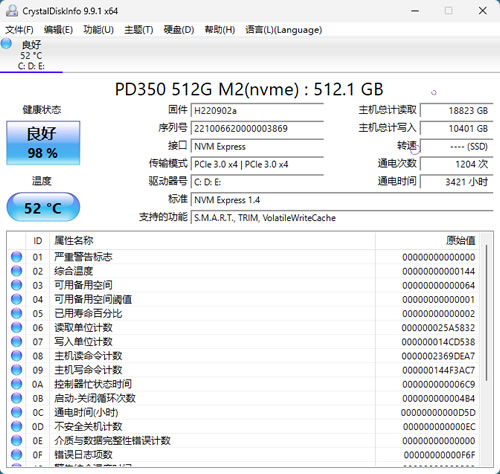Select attribute name 主机写命令计数
The height and width of the screenshot is (474, 500).
coord(88,370)
